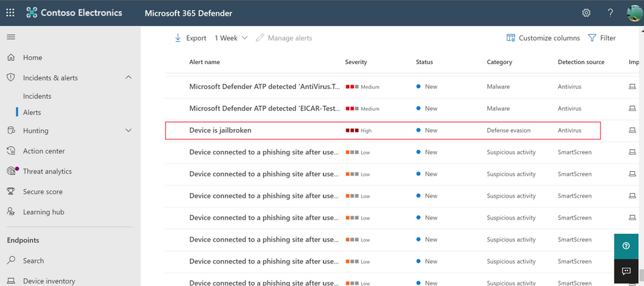Collapse the navigation hamburger menu

[10, 37]
